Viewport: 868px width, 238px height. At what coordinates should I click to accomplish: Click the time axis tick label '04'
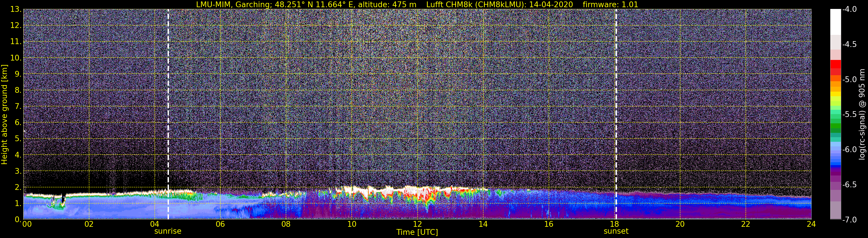click(155, 224)
